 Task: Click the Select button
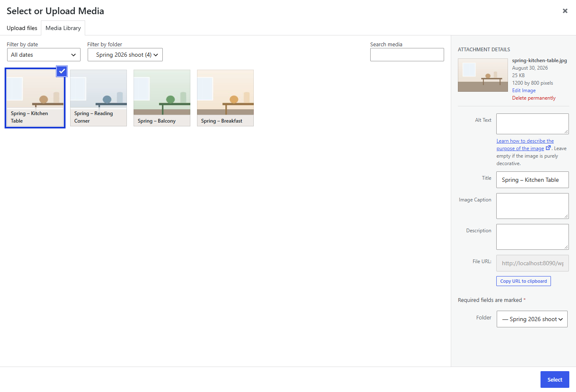coord(555,379)
